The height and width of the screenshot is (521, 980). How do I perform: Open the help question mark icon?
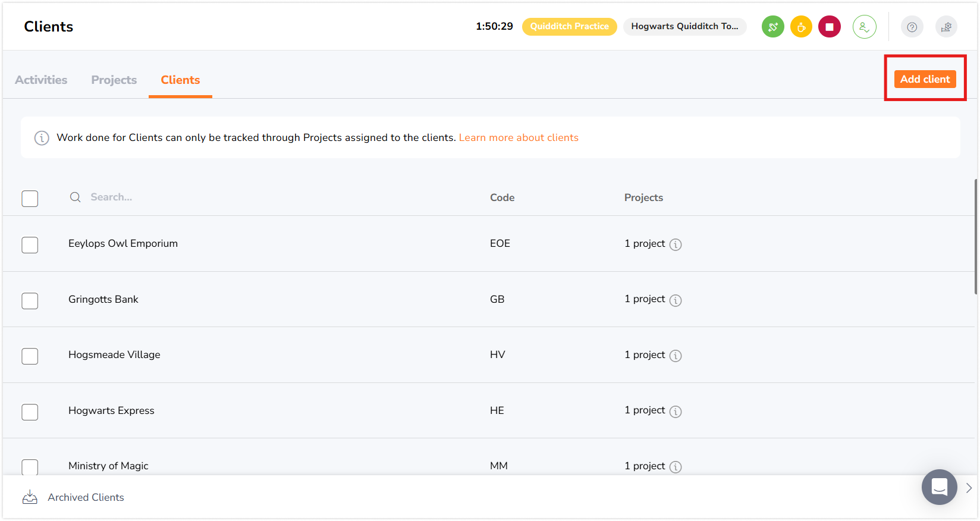(x=912, y=27)
